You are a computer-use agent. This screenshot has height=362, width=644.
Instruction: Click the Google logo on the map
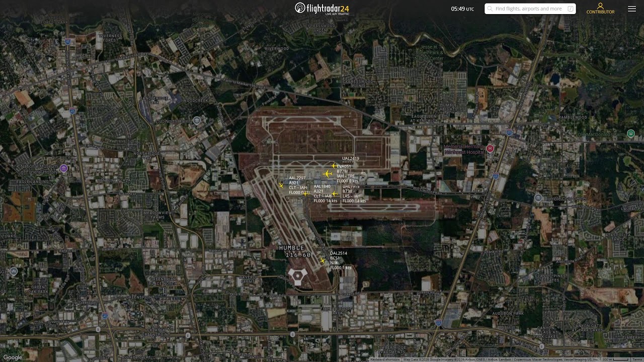click(13, 357)
